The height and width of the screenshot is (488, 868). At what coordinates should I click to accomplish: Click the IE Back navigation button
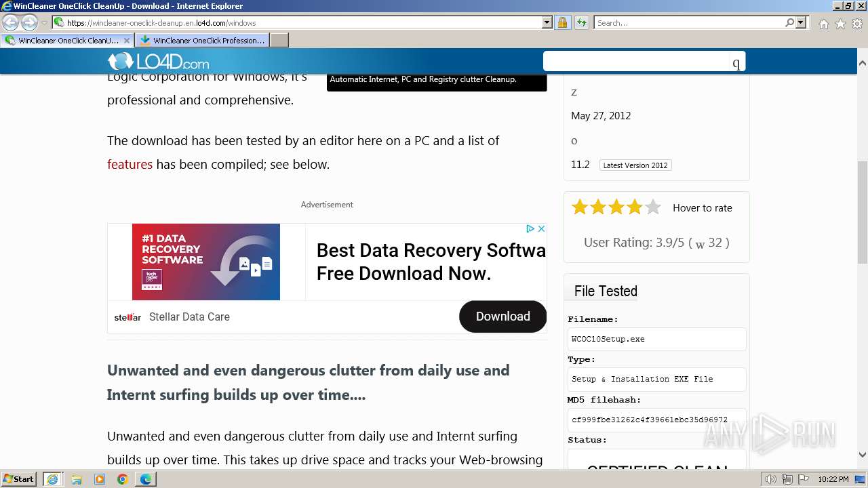pos(11,23)
